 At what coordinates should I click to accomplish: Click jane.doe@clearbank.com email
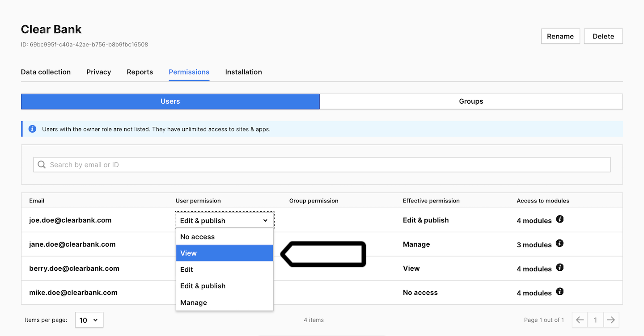[72, 244]
